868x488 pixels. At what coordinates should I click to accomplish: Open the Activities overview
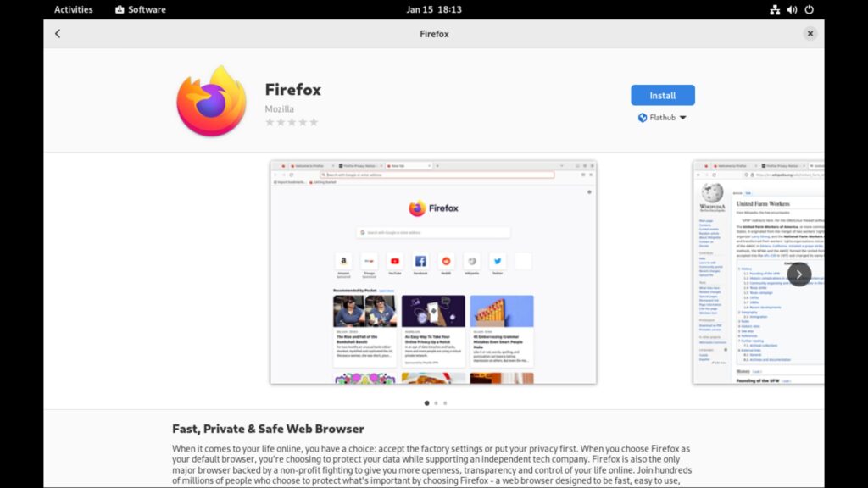tap(74, 9)
